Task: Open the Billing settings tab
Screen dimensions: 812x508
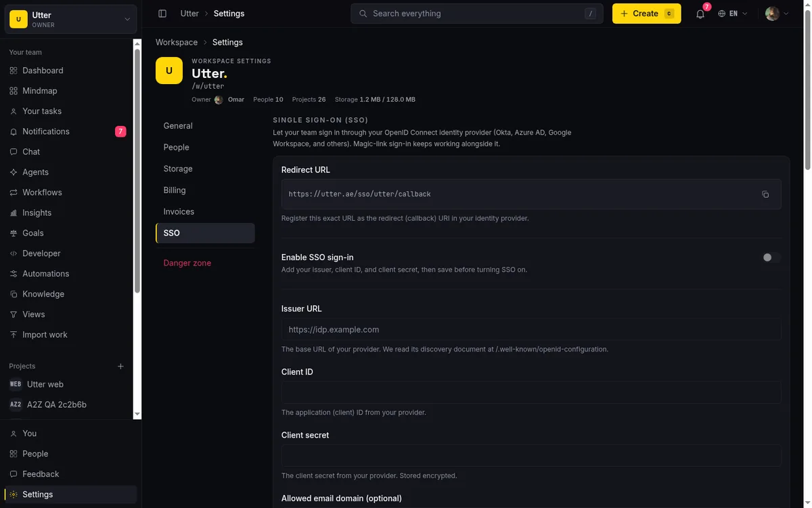Action: click(x=205, y=190)
